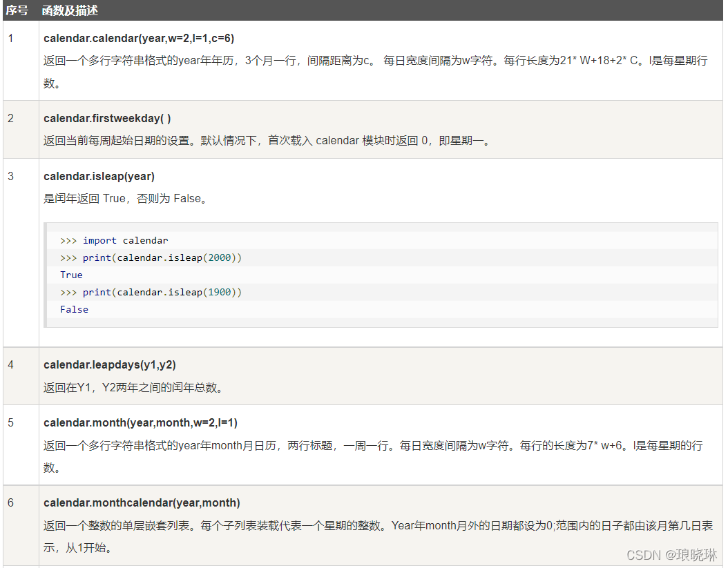Click description '是闰年返回 True，否则为 False。'

(x=125, y=199)
